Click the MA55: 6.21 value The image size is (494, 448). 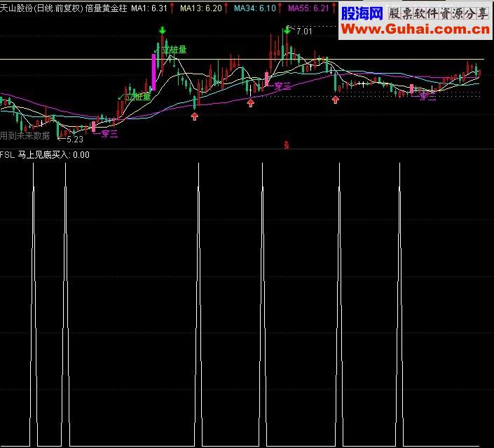click(x=309, y=8)
